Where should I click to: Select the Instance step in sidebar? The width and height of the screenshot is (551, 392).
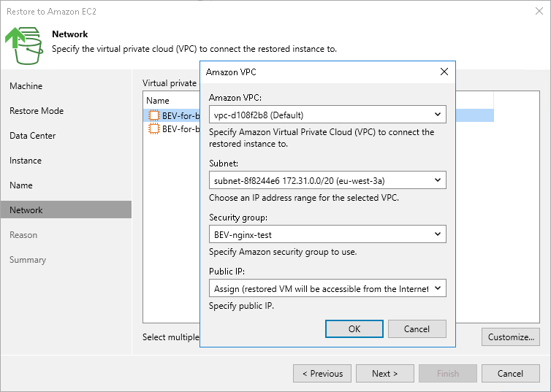click(x=26, y=161)
